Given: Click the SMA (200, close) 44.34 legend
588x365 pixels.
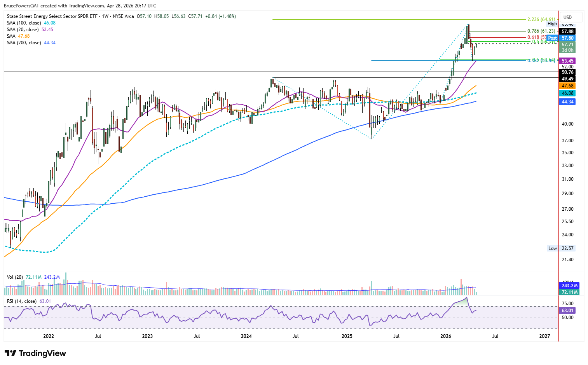Looking at the screenshot, I should coord(31,43).
